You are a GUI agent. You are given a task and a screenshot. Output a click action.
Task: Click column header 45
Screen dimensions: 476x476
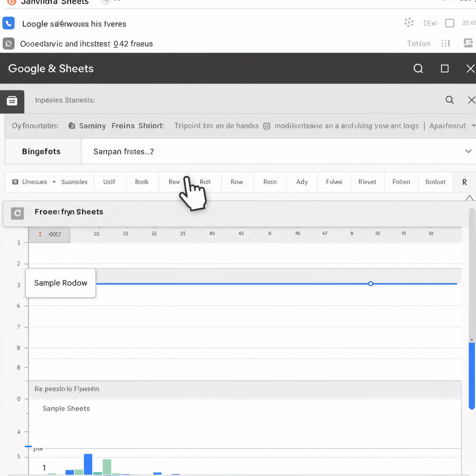(241, 233)
